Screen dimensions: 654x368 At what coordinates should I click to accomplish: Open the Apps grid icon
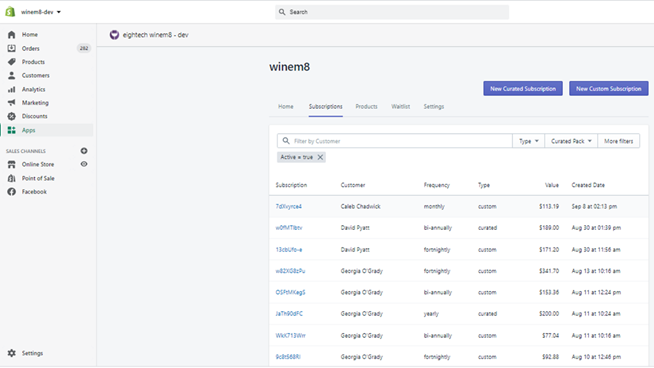[x=12, y=130]
